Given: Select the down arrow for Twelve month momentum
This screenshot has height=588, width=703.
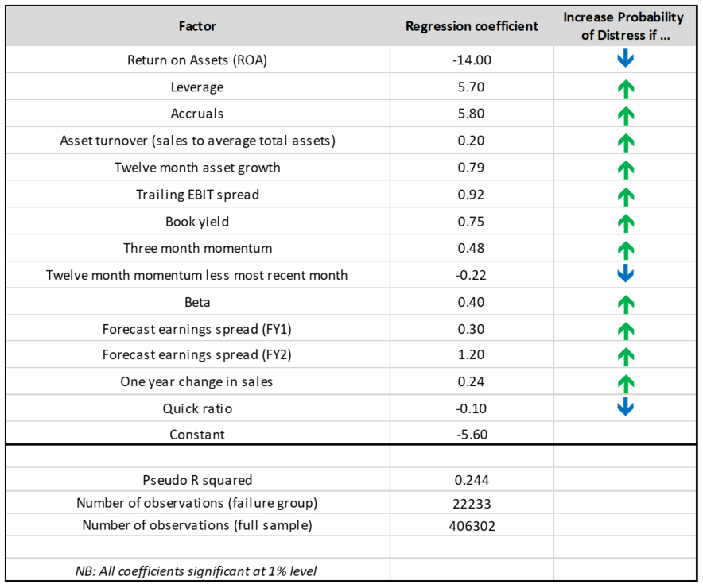Looking at the screenshot, I should [625, 274].
